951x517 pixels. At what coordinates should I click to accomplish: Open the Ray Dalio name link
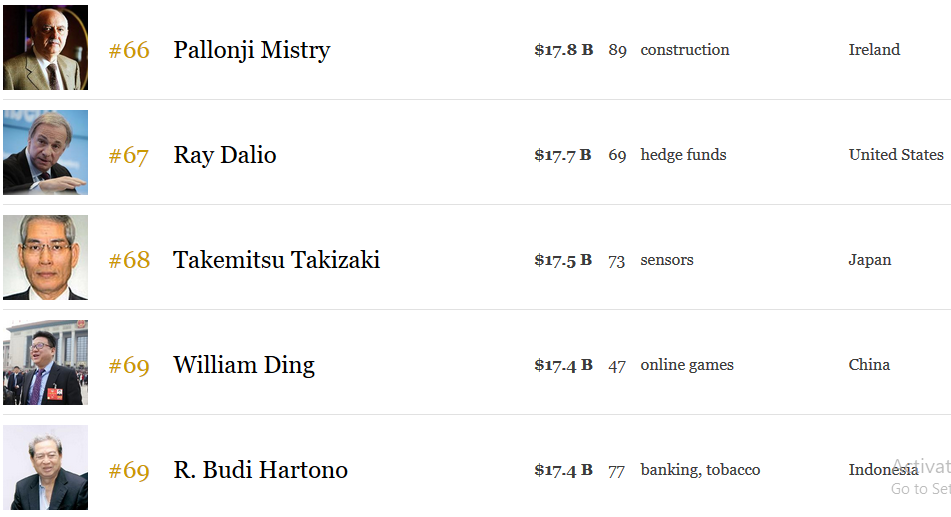coord(225,155)
